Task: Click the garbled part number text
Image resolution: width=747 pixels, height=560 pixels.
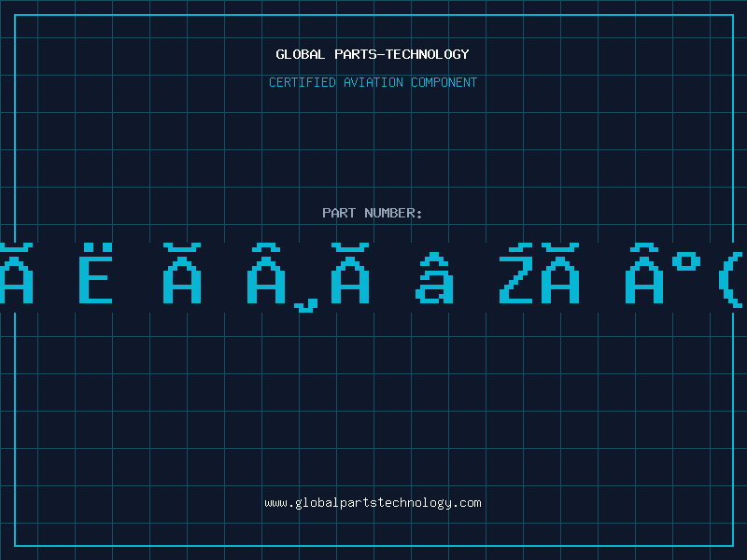Action: (x=372, y=277)
